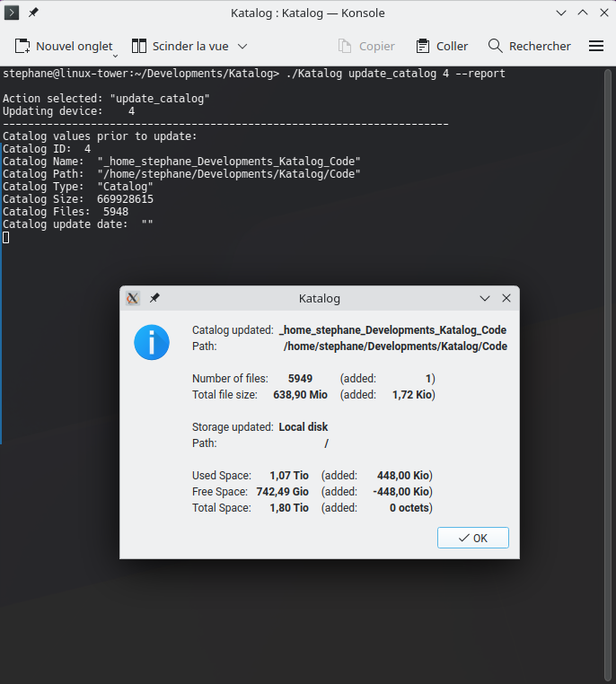Click the blue information icon in dialog
This screenshot has height=684, width=616.
pos(152,342)
